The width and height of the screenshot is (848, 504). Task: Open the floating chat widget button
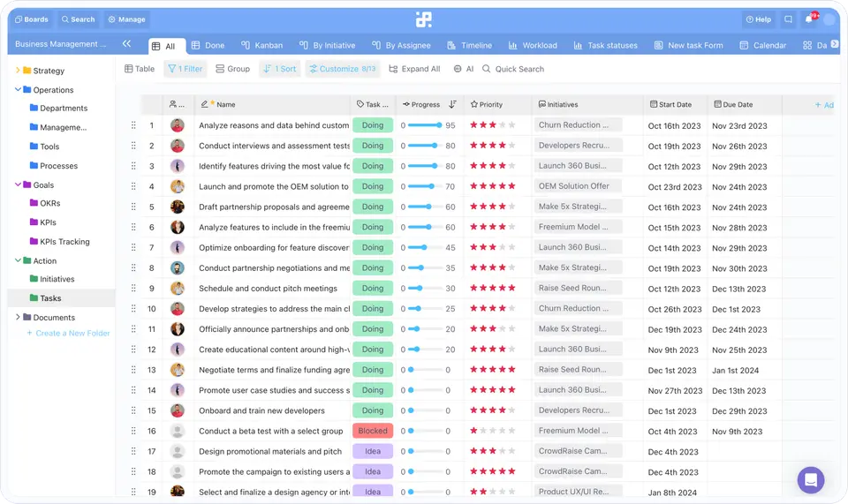811,479
